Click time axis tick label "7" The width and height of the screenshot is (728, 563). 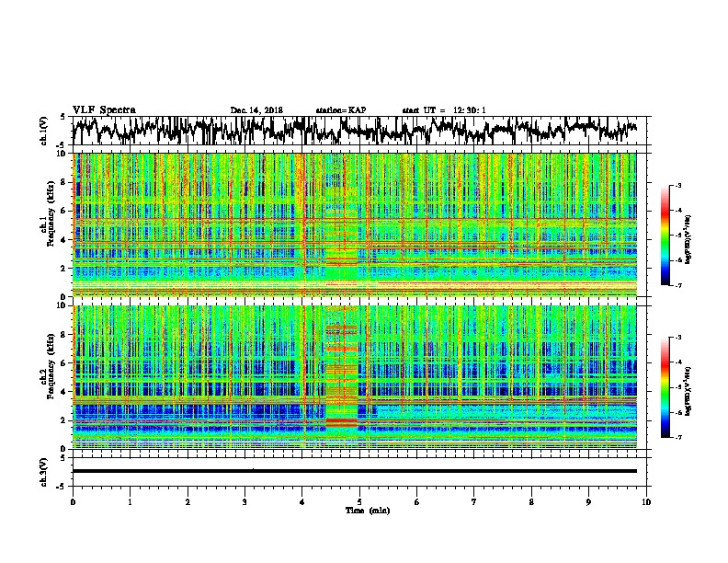pos(474,502)
